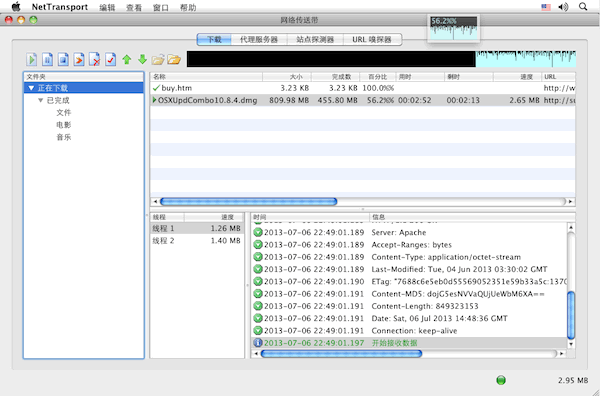This screenshot has height=396, width=600.
Task: Click the volume speaker menu bar icon
Action: coord(563,7)
